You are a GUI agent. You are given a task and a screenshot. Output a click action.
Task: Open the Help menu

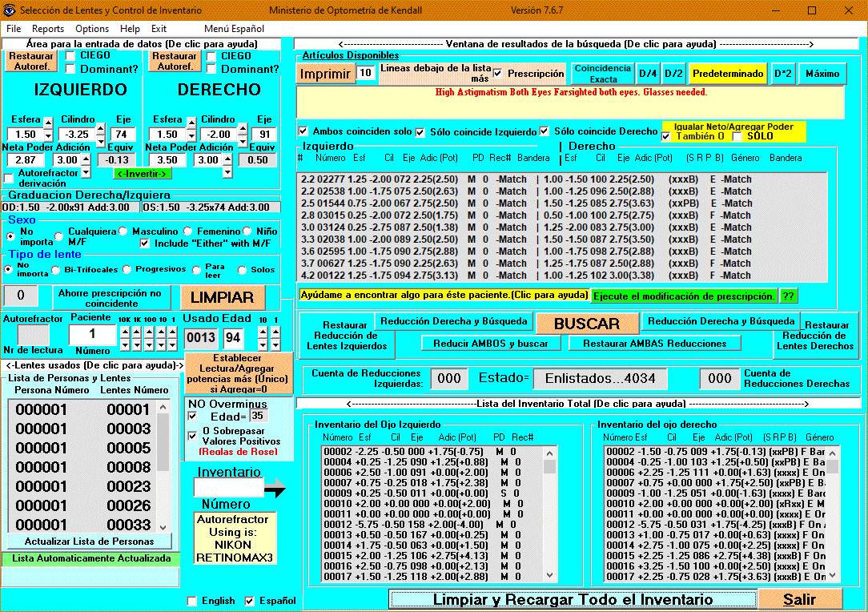click(130, 29)
